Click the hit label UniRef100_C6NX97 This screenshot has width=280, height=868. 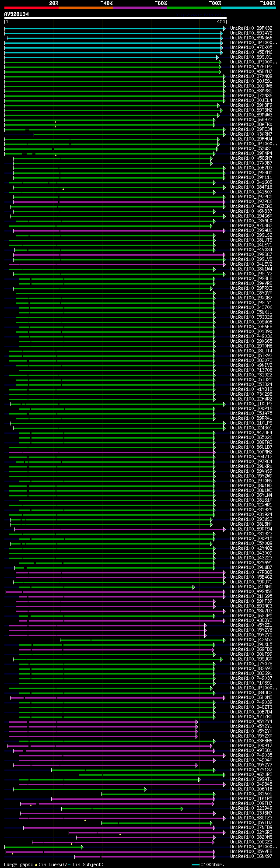coord(251,856)
